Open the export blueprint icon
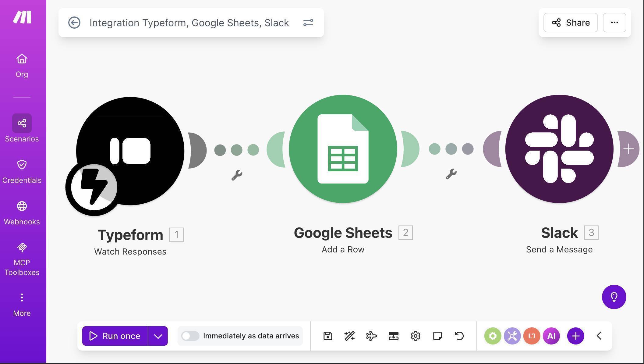644x364 pixels. coord(394,336)
